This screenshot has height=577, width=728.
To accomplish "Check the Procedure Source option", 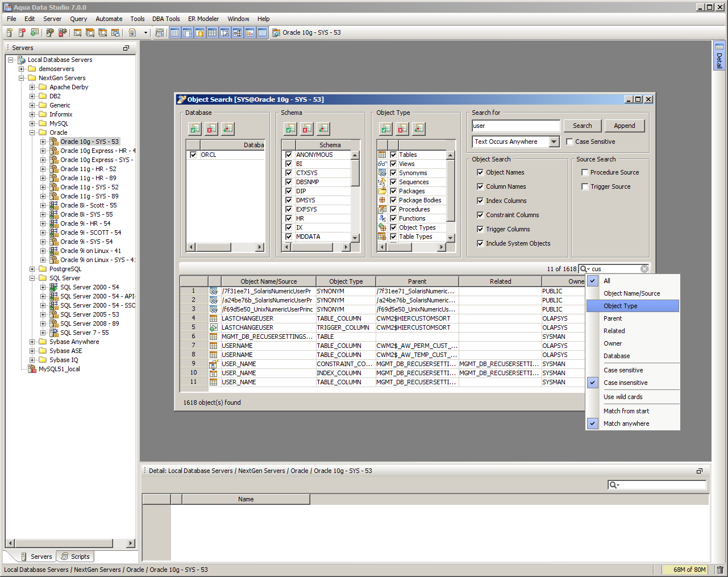I will tap(585, 172).
